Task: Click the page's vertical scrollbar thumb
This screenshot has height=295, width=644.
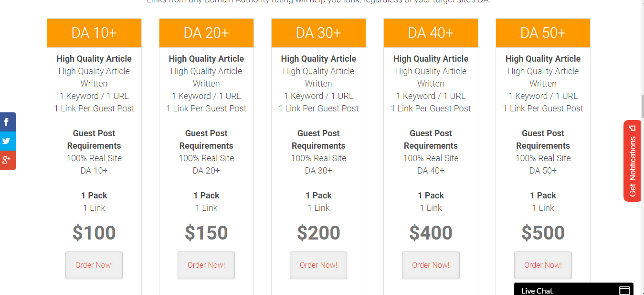Action: (642, 106)
